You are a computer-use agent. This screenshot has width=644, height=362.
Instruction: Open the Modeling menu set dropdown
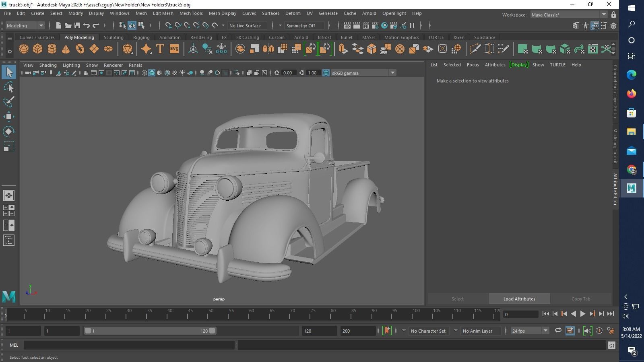pyautogui.click(x=25, y=26)
